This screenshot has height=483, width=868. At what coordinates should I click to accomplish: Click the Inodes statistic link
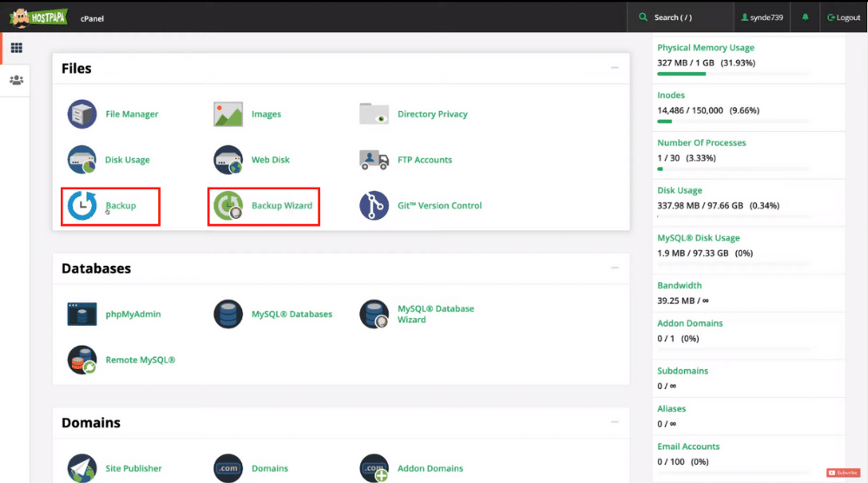pyautogui.click(x=670, y=96)
